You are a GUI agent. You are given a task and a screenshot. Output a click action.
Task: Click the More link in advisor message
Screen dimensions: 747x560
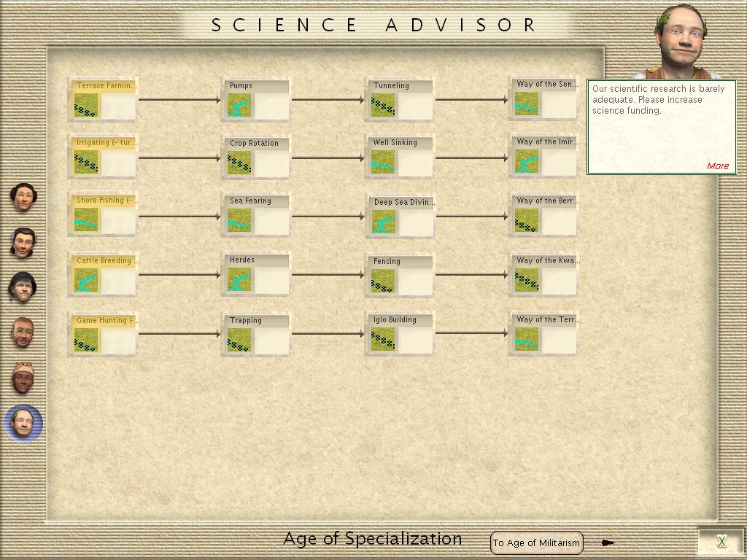pos(718,166)
